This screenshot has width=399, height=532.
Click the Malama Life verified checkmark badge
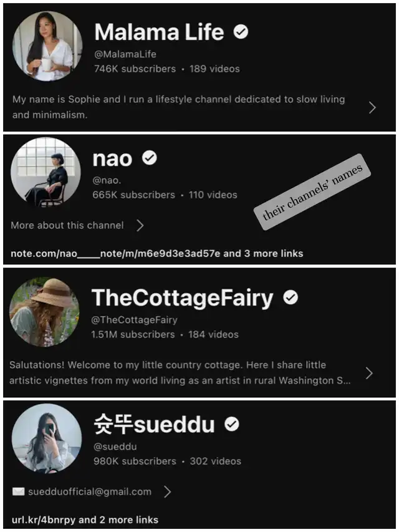pos(241,32)
